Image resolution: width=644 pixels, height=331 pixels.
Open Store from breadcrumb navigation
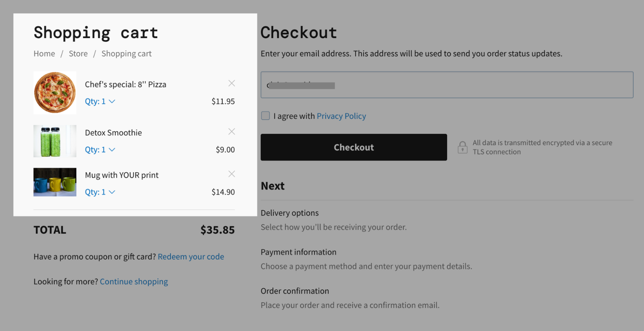coord(78,54)
